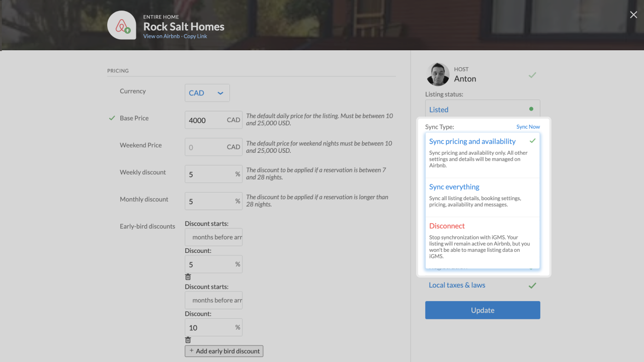Open View on Airbnb link

click(x=162, y=36)
